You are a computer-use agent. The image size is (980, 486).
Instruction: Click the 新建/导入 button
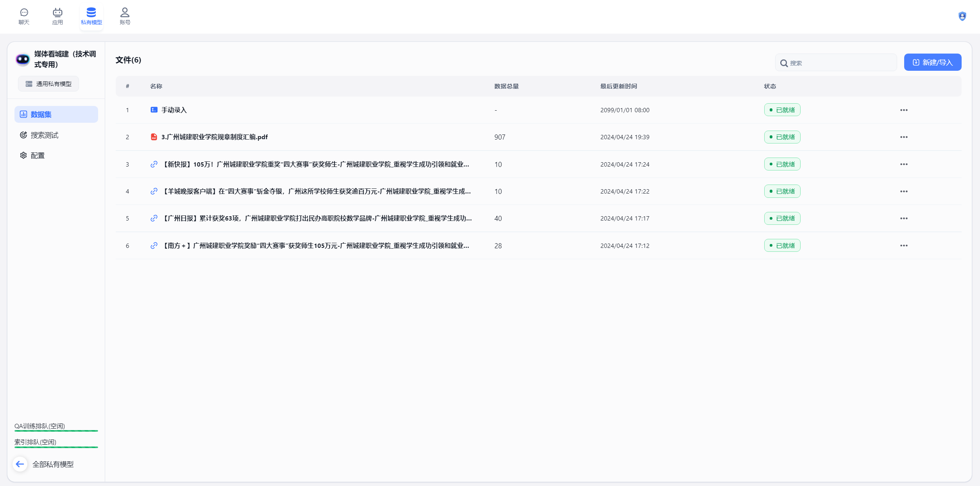click(x=932, y=62)
